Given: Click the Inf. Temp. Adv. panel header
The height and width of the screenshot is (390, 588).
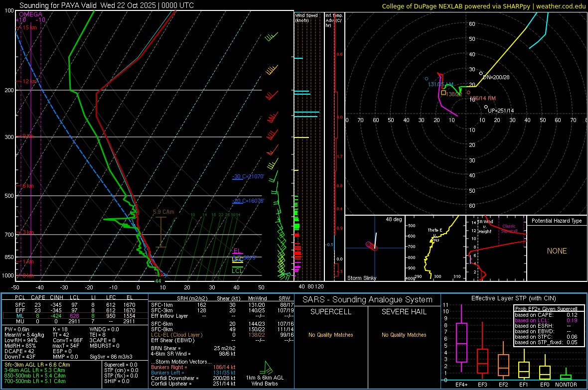Looking at the screenshot, I should [334, 20].
